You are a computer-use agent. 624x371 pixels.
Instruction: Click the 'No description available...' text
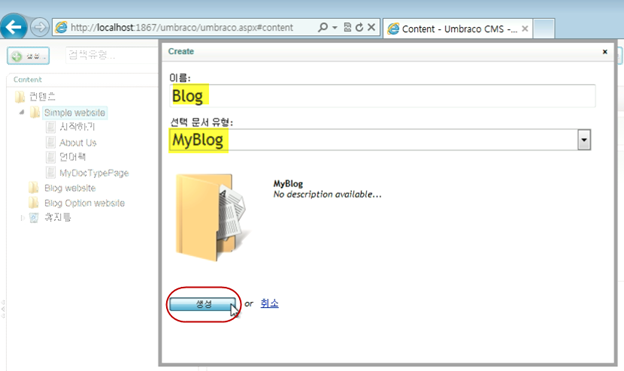(327, 194)
